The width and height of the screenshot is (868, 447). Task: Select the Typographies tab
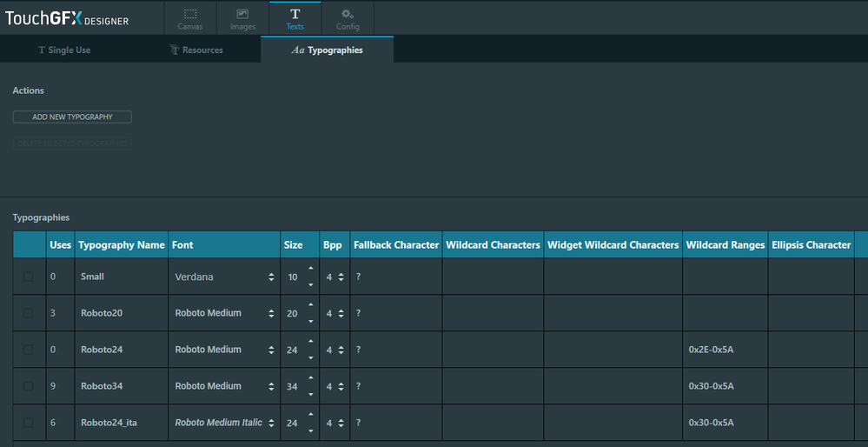pos(328,50)
